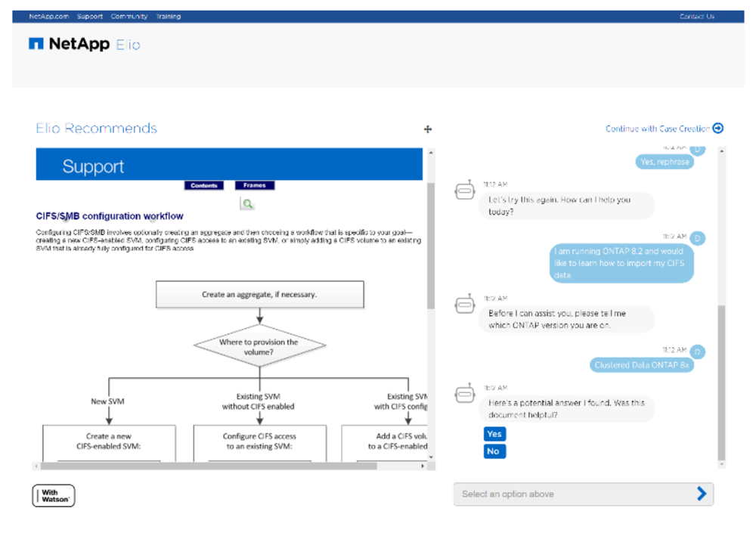Click 'Existing SVM without CIFS enabled' label
Screen dimensions: 756x539
tap(259, 401)
